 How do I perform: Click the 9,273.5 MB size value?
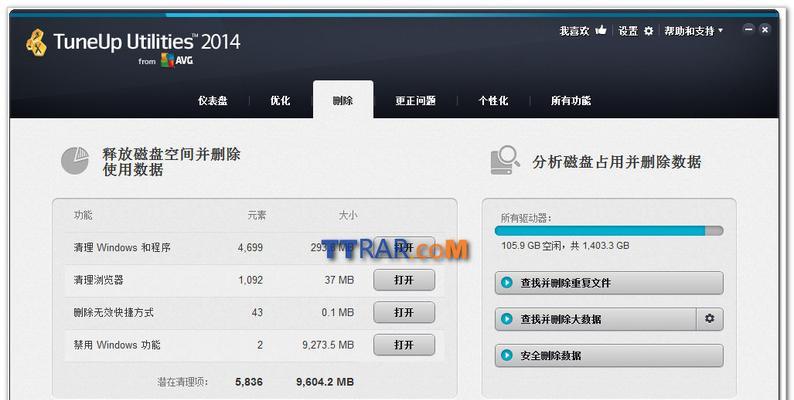tap(328, 345)
